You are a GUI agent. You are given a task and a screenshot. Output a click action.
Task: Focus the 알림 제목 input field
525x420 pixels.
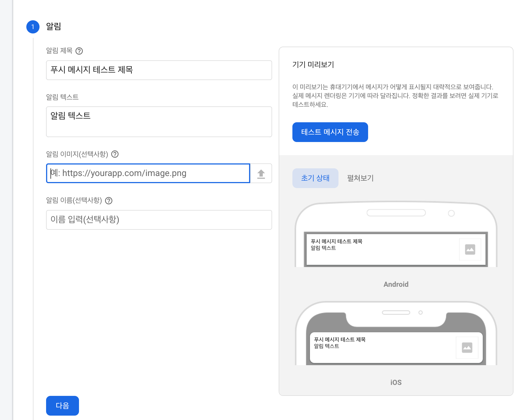coord(159,70)
